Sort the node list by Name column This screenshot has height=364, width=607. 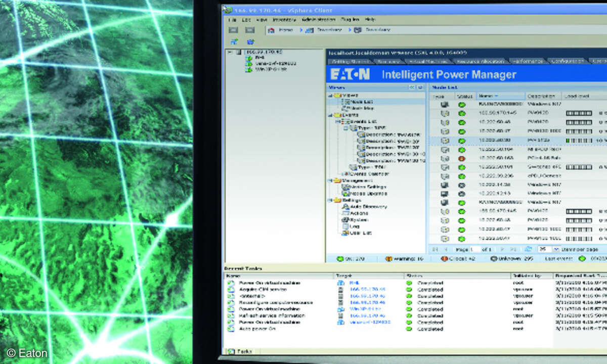click(500, 96)
